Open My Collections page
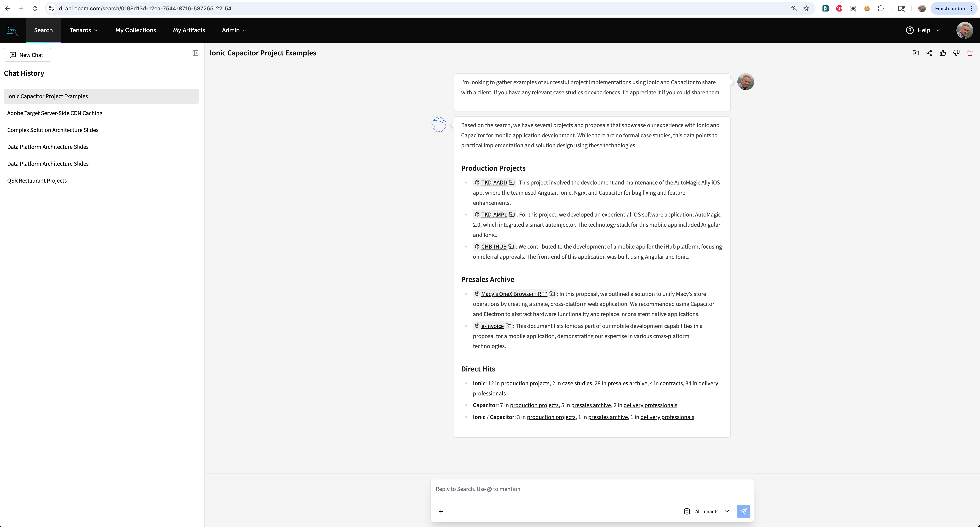The image size is (980, 527). pyautogui.click(x=135, y=30)
